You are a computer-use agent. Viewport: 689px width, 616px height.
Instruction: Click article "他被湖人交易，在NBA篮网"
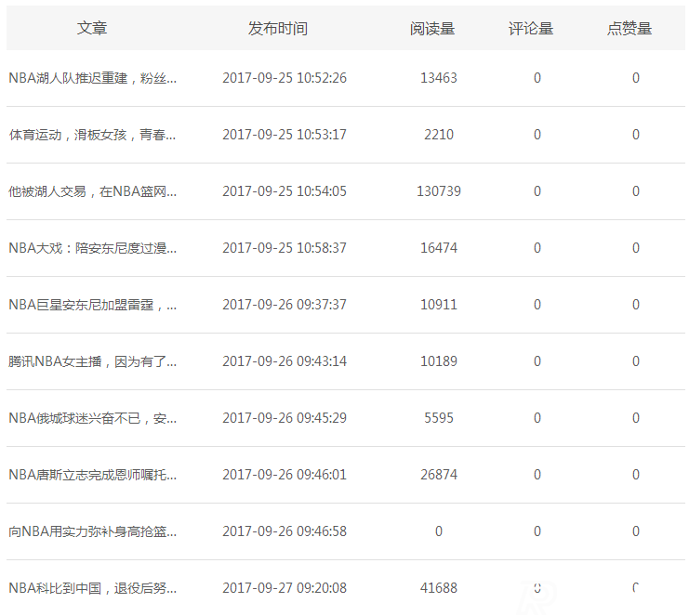[x=92, y=192]
